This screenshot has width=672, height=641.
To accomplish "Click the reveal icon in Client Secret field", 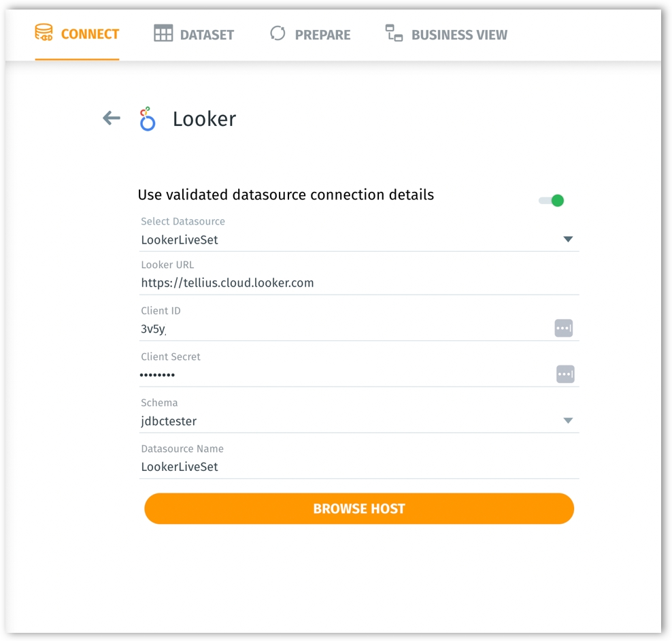I will tap(565, 374).
